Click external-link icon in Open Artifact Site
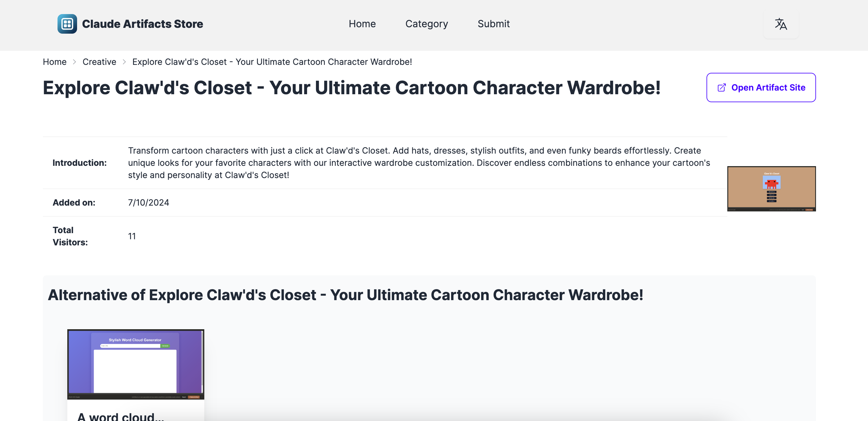The image size is (868, 421). pos(721,88)
